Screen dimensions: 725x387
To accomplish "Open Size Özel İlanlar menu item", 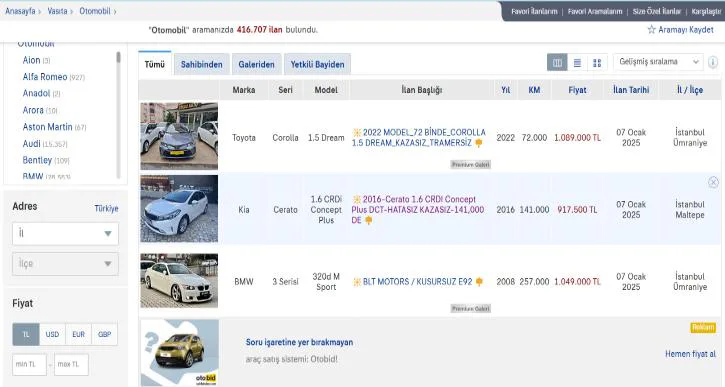I will tap(657, 12).
